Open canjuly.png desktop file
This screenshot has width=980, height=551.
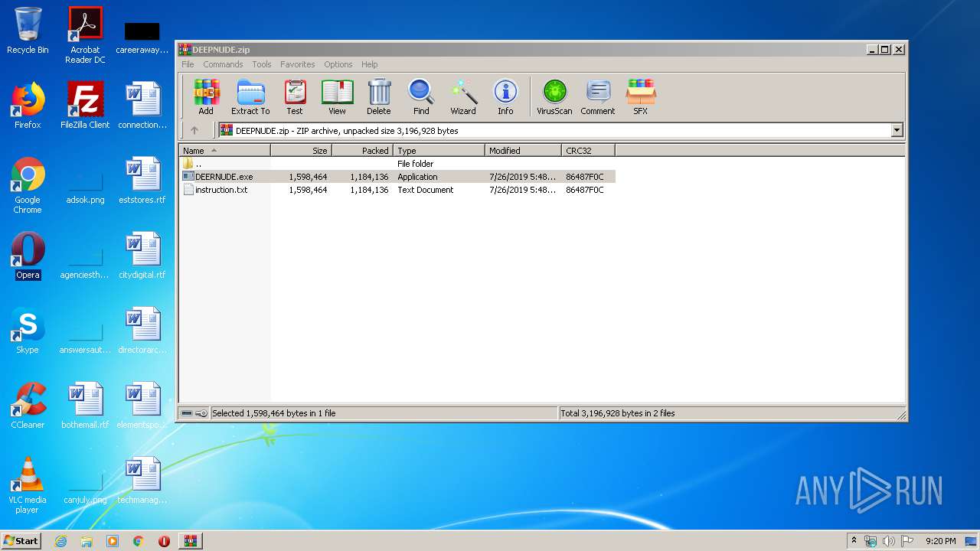pyautogui.click(x=85, y=484)
